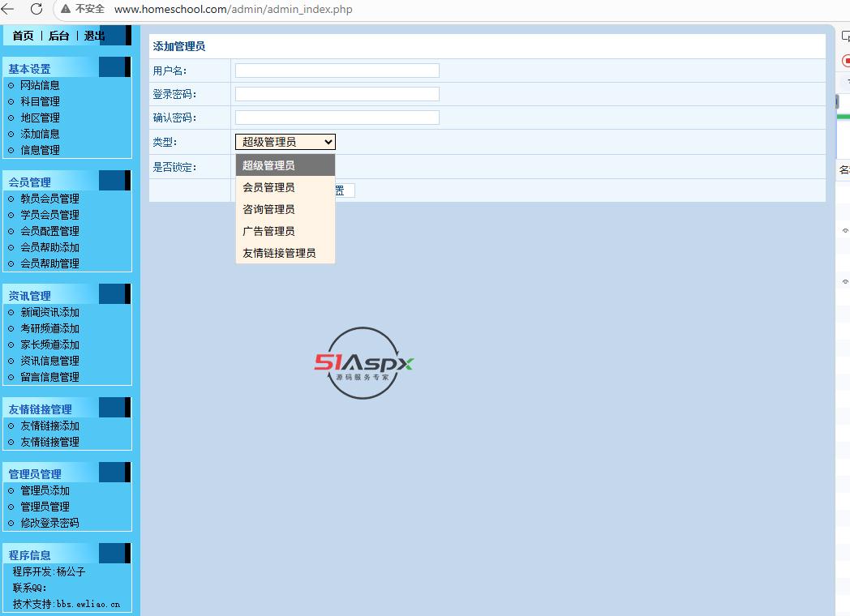Viewport: 850px width, 616px height.
Task: Open the 类型 admin type dropdown
Action: 285,142
